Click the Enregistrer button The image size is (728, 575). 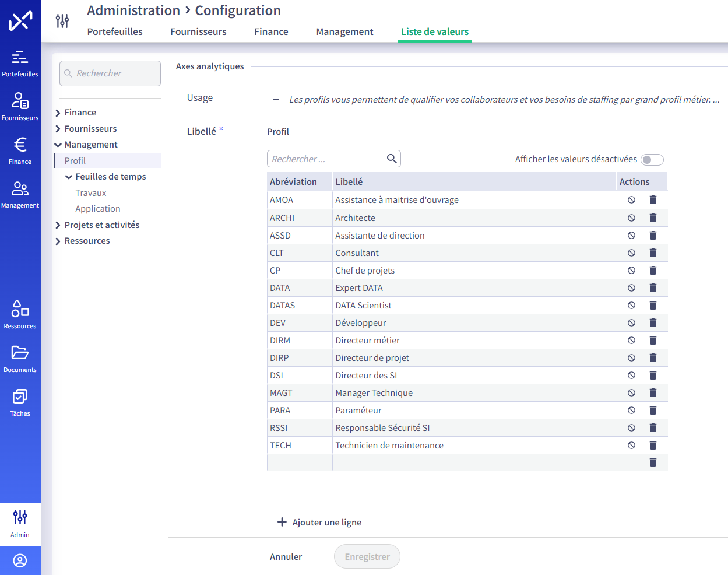(x=367, y=557)
